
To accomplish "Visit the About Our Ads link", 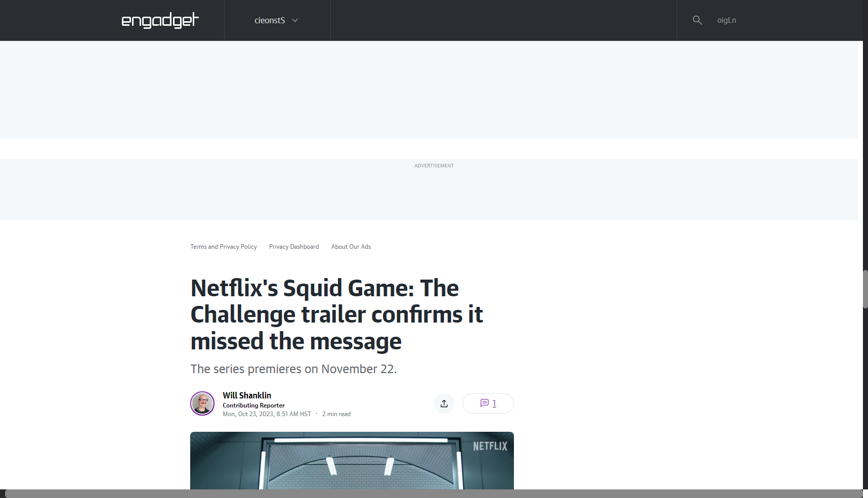I will 351,247.
